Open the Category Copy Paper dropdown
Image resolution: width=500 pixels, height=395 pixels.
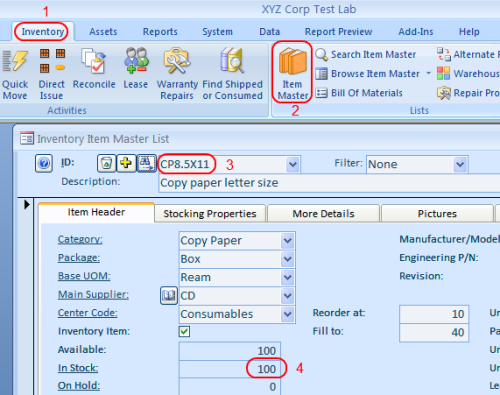tap(287, 241)
